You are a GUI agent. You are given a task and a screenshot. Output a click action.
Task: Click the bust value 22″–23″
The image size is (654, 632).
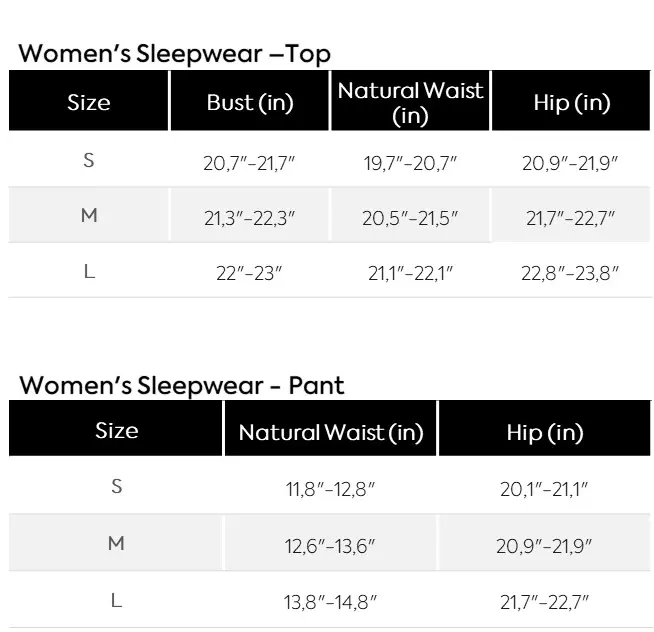click(x=250, y=274)
